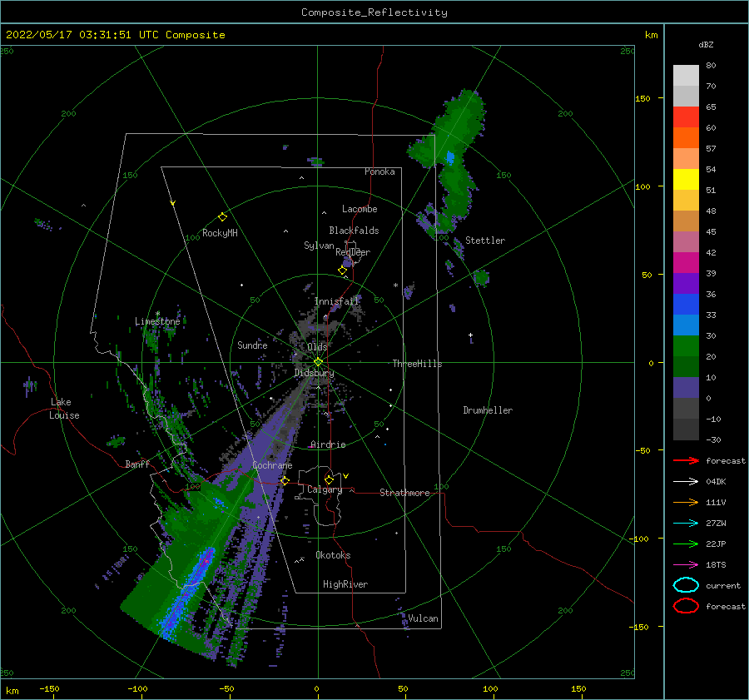Click the Calgary city label
Image resolution: width=749 pixels, height=700 pixels.
pos(325,489)
